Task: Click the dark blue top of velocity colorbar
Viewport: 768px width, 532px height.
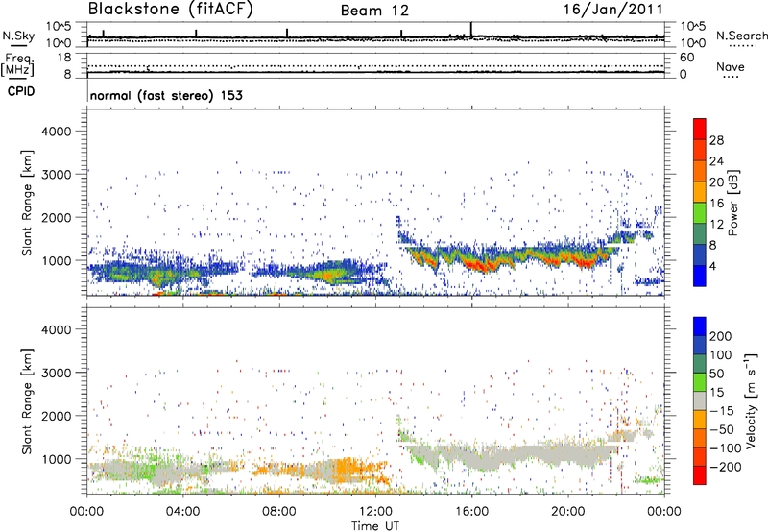Action: tap(700, 326)
